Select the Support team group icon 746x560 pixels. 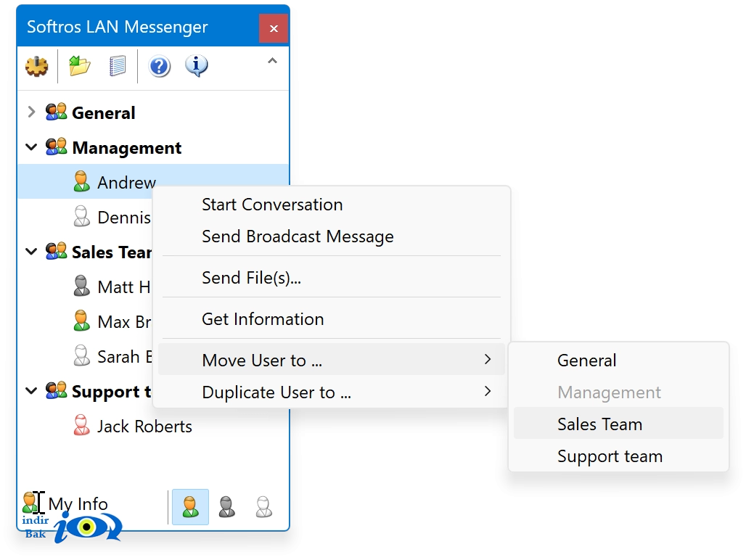click(56, 390)
